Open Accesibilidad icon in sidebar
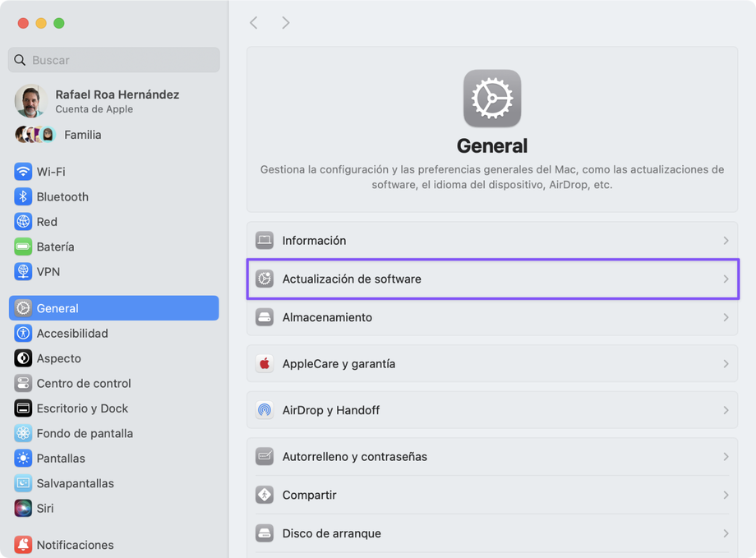 pos(23,334)
